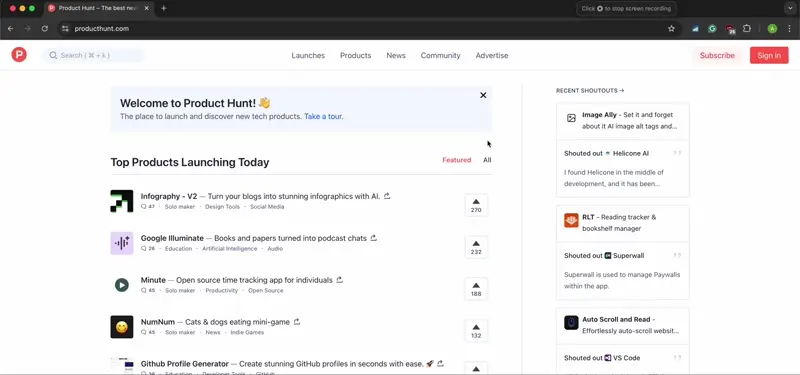Upvote Google Illuminate with 232 votes
The image size is (800, 375).
[x=476, y=247]
